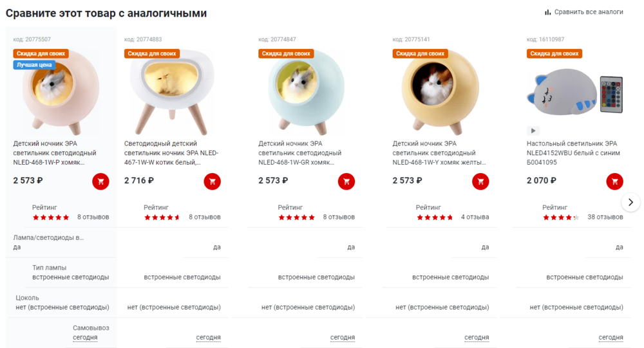The image size is (644, 348).
Task: Add pink hamster night light 20775507 to cart
Action: (100, 181)
